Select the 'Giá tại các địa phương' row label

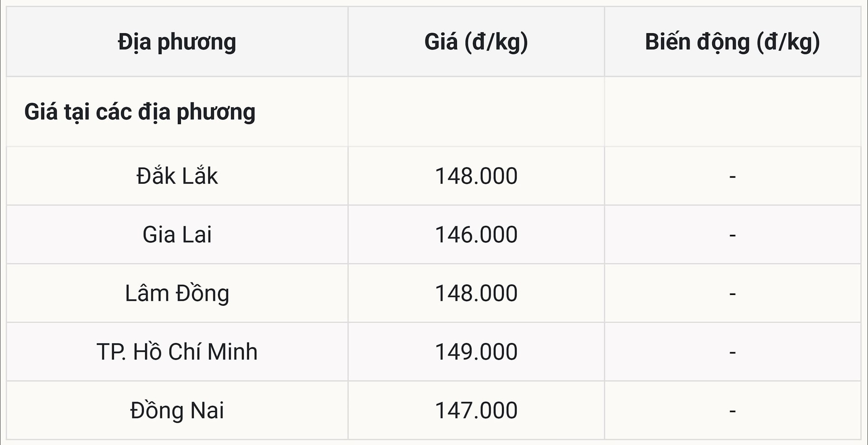pos(140,112)
